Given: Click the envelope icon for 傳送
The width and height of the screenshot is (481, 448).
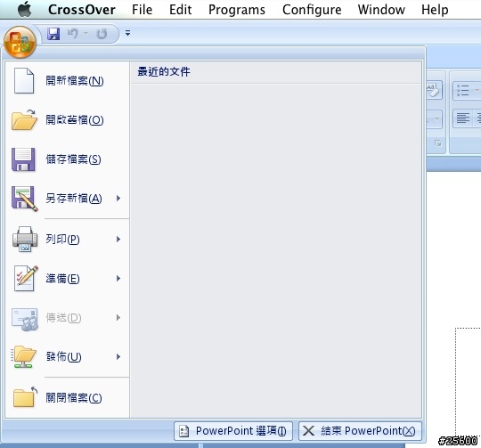Looking at the screenshot, I should click(25, 319).
